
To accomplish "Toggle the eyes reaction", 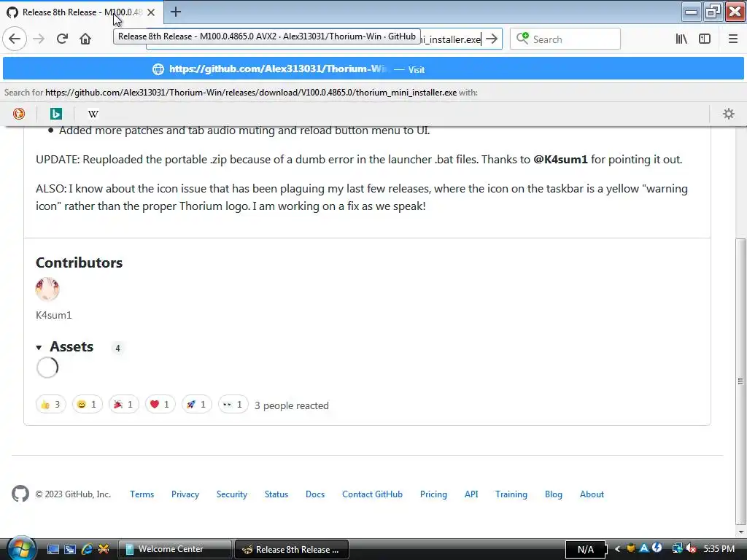I will coord(233,404).
